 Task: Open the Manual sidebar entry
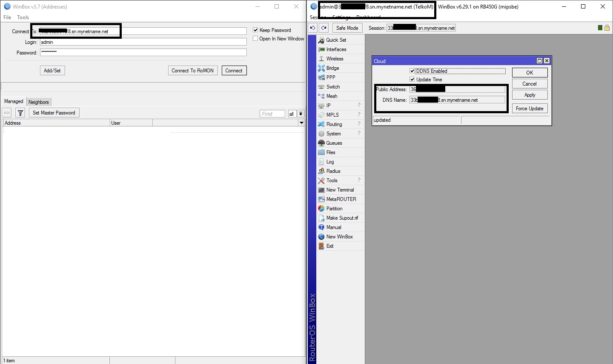[x=341, y=227]
